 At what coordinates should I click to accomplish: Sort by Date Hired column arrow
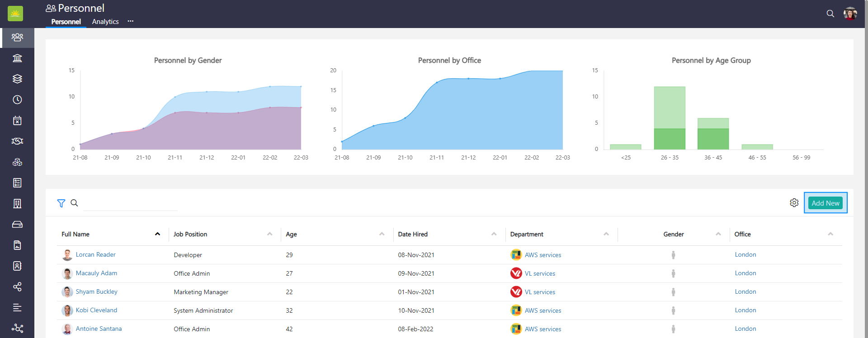(x=494, y=234)
